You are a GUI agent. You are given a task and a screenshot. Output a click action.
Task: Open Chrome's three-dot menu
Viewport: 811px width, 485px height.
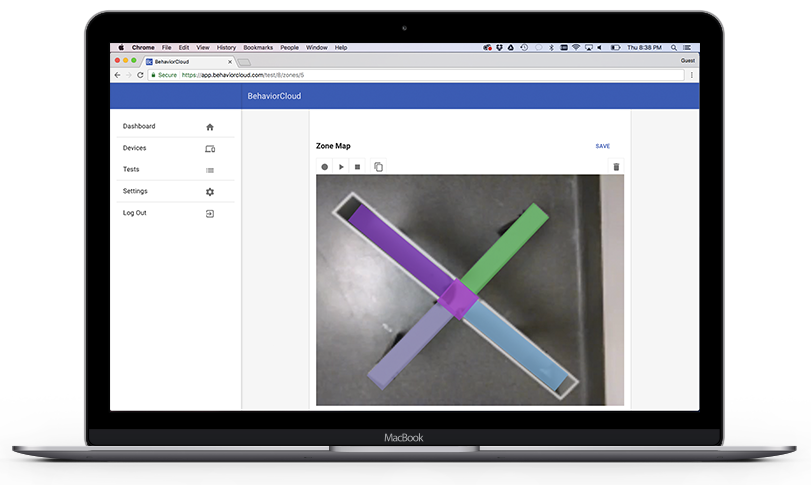692,75
